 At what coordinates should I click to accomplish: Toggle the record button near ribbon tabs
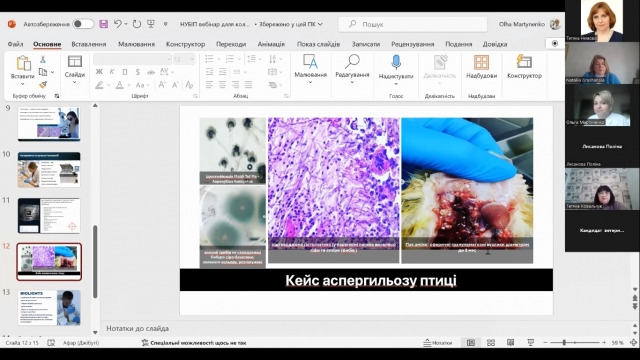click(x=555, y=44)
